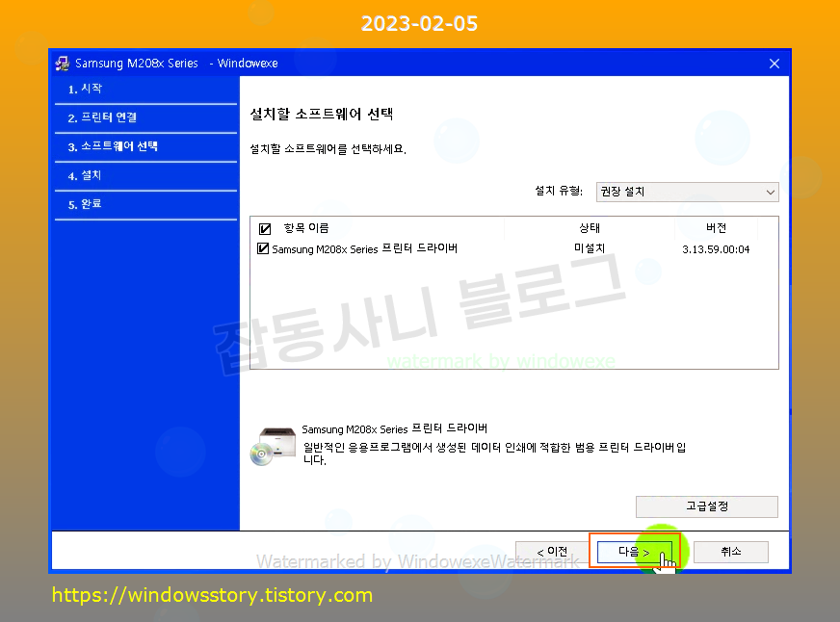840x622 pixels.
Task: Click the 고급설정 button
Action: point(707,506)
